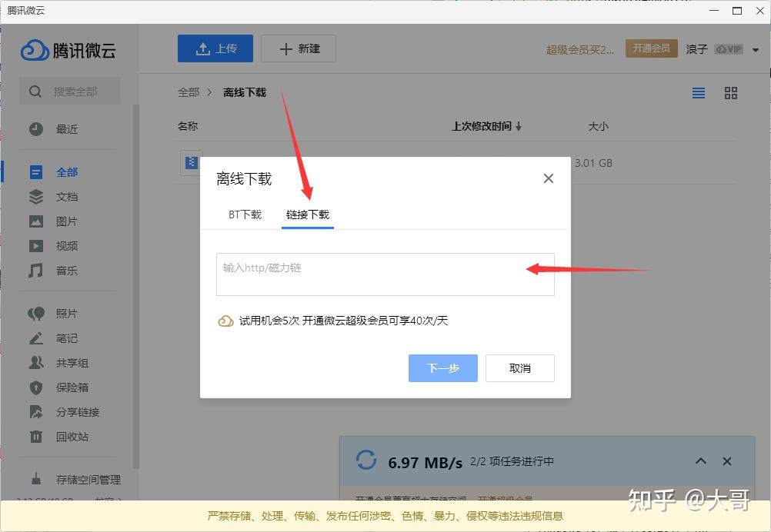The image size is (771, 532).
Task: Click the 搜索全部 search box
Action: pyautogui.click(x=70, y=91)
